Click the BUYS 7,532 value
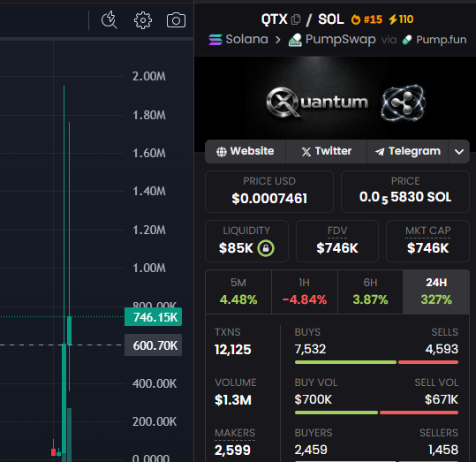Viewport: 476px width, 462px height. click(x=310, y=349)
